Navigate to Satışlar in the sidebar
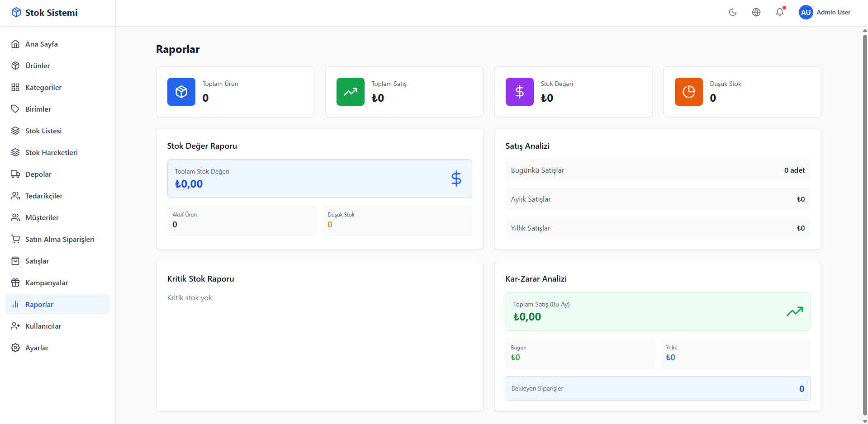Screen dimensions: 868x424 57,261
